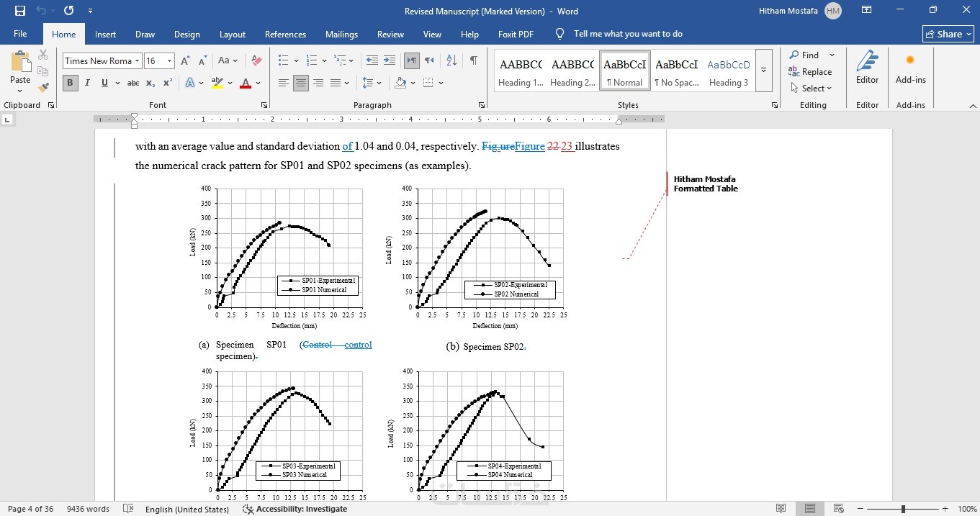Toggle strikethrough formatting
The image size is (980, 516).
coord(133,83)
